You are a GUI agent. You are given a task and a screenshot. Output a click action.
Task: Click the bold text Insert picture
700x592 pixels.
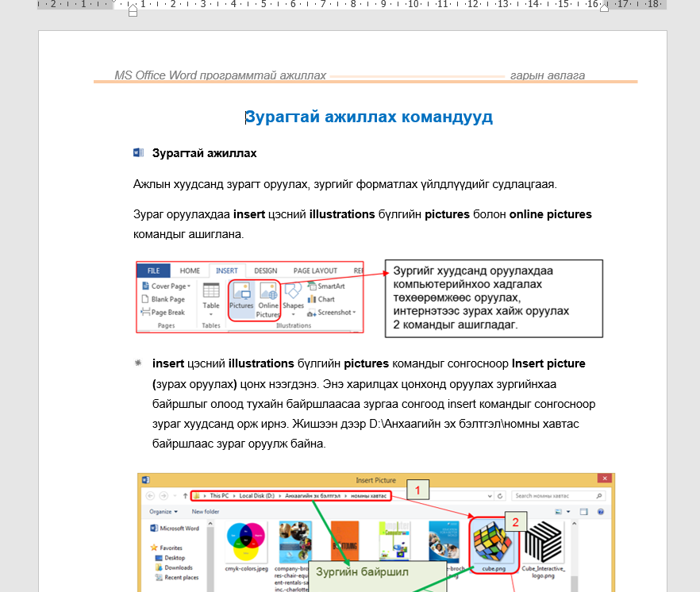point(548,363)
